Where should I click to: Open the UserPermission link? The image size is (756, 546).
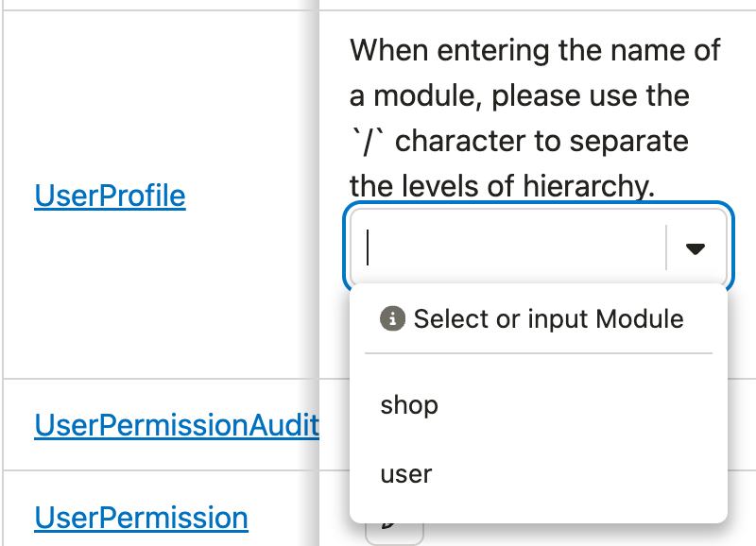[141, 518]
